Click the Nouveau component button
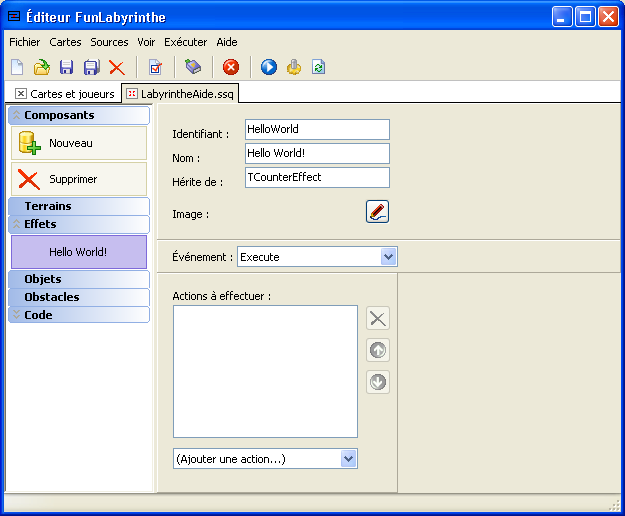The width and height of the screenshot is (625, 516). coord(79,143)
